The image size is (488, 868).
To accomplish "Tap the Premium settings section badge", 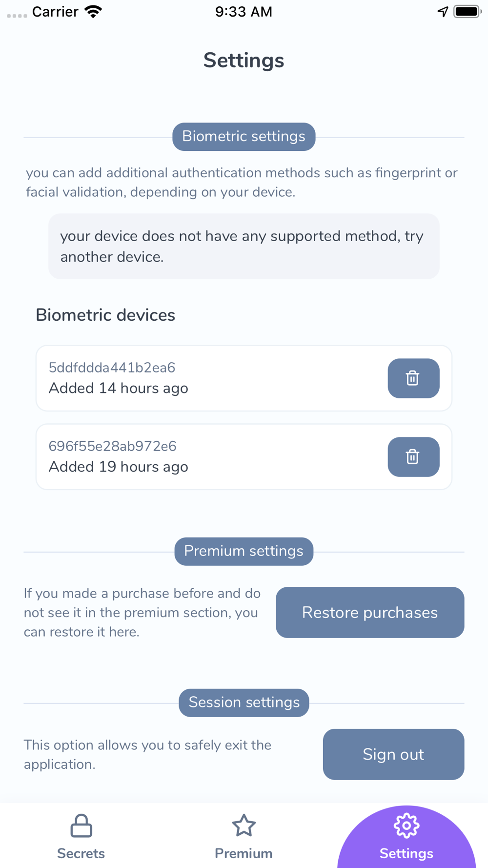I will [x=244, y=552].
